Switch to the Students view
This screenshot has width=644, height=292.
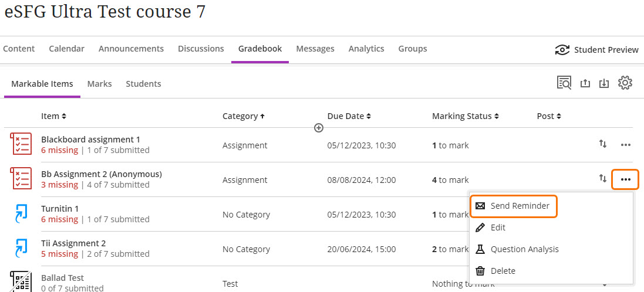[143, 84]
